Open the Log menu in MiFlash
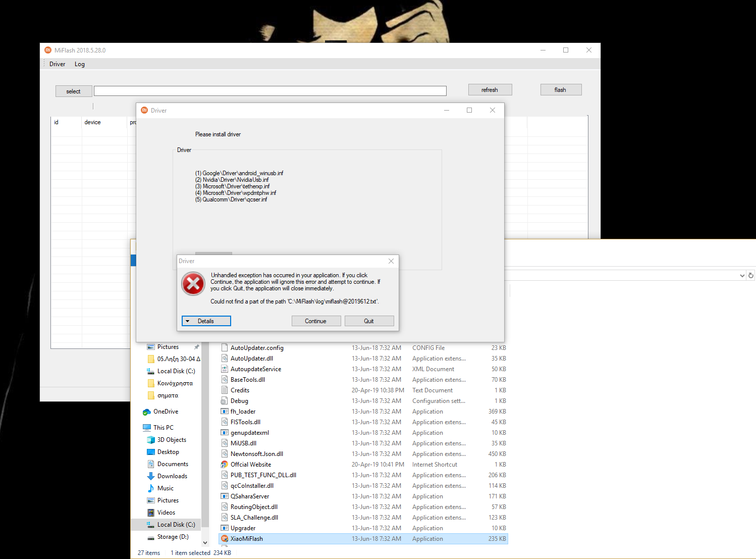Viewport: 756px width, 559px height. 80,64
